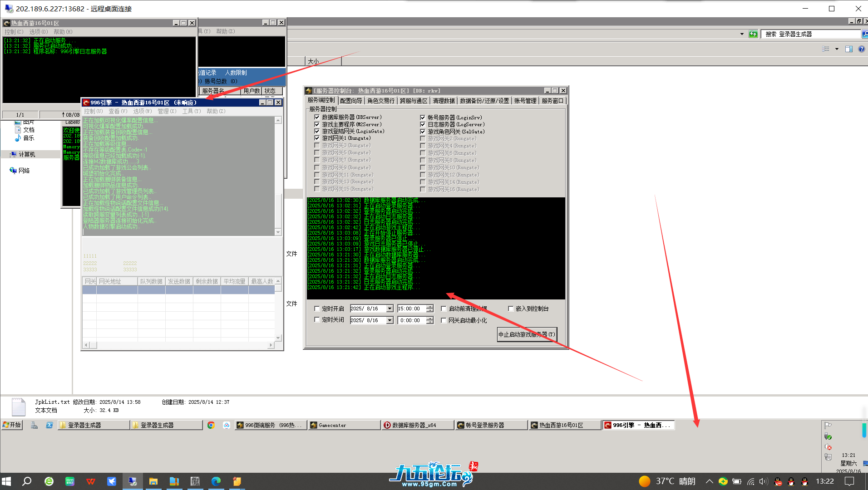Switch to 服务窗口 tab

(552, 101)
